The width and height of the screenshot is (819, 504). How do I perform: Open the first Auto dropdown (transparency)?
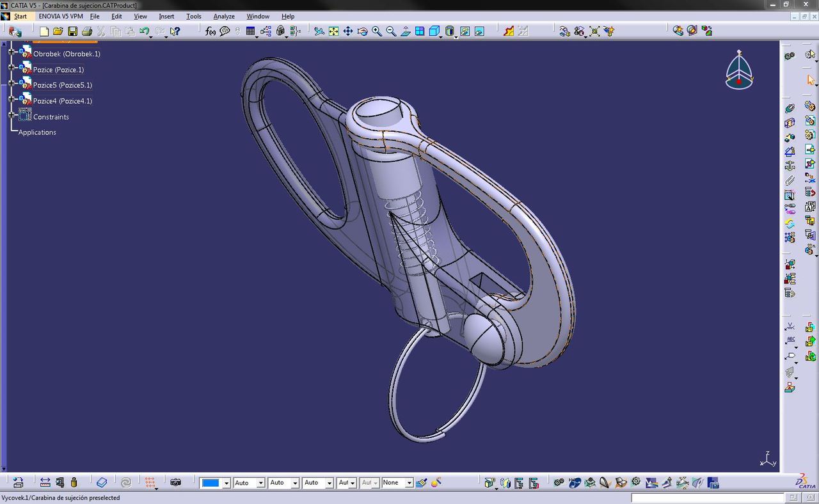[260, 483]
